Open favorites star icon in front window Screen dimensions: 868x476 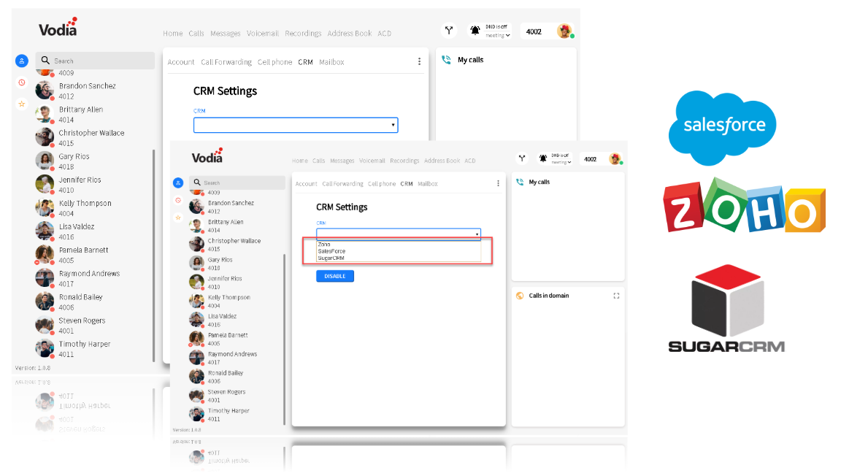178,218
